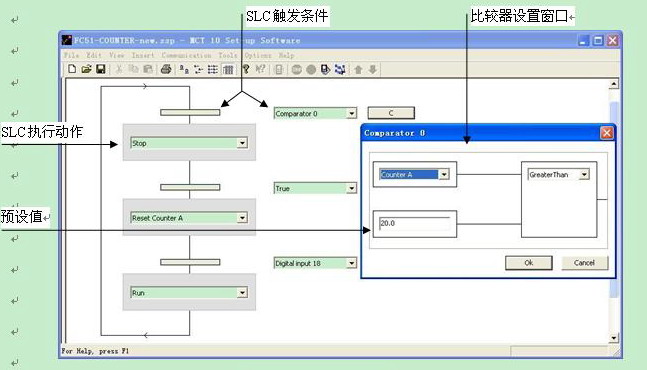Viewport: 647px width, 370px height.
Task: Open the Communication menu
Action: click(x=186, y=55)
